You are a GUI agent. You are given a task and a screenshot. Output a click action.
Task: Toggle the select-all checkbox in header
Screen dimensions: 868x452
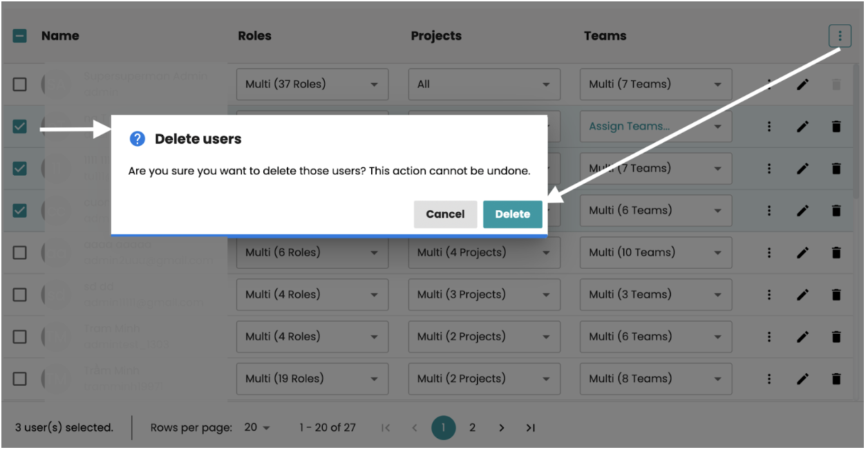pyautogui.click(x=20, y=36)
